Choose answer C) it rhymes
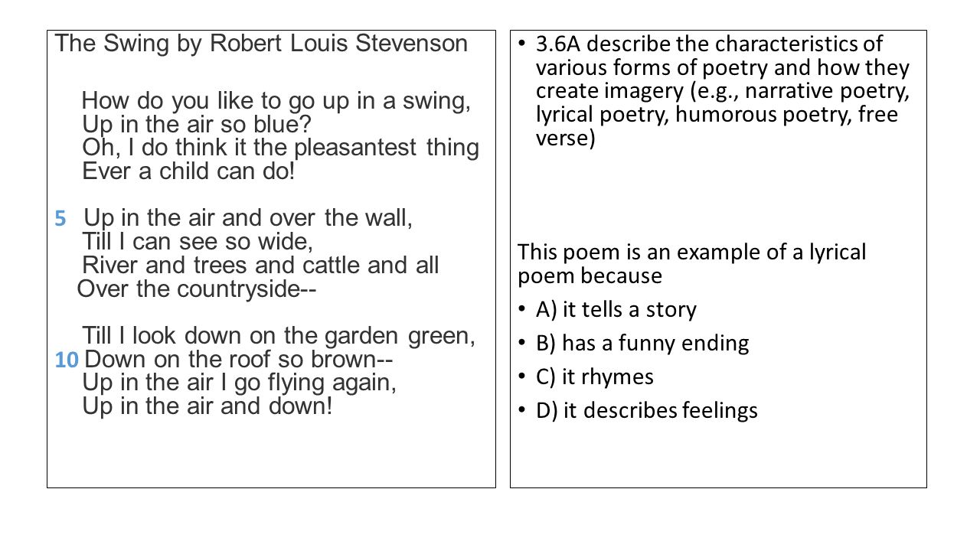 click(x=595, y=377)
